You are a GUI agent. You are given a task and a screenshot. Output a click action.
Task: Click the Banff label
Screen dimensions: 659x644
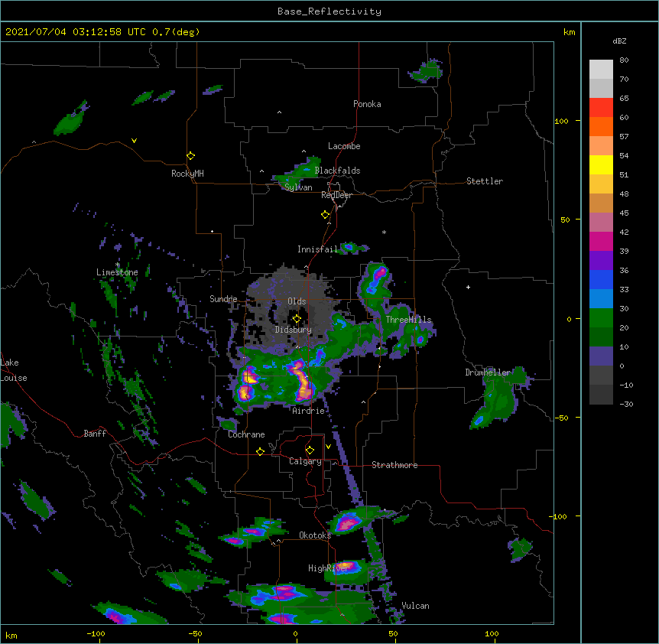tap(95, 434)
